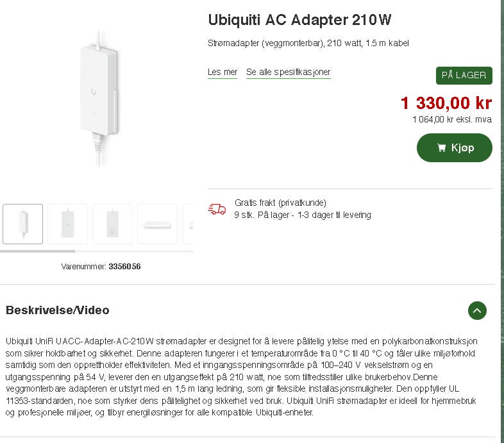Click the green Kjøp buy button

pos(455,148)
